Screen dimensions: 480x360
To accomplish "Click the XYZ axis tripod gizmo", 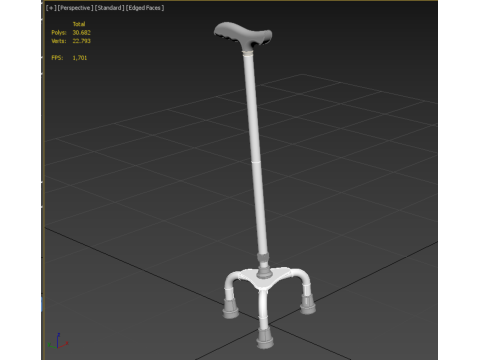I will (58, 341).
